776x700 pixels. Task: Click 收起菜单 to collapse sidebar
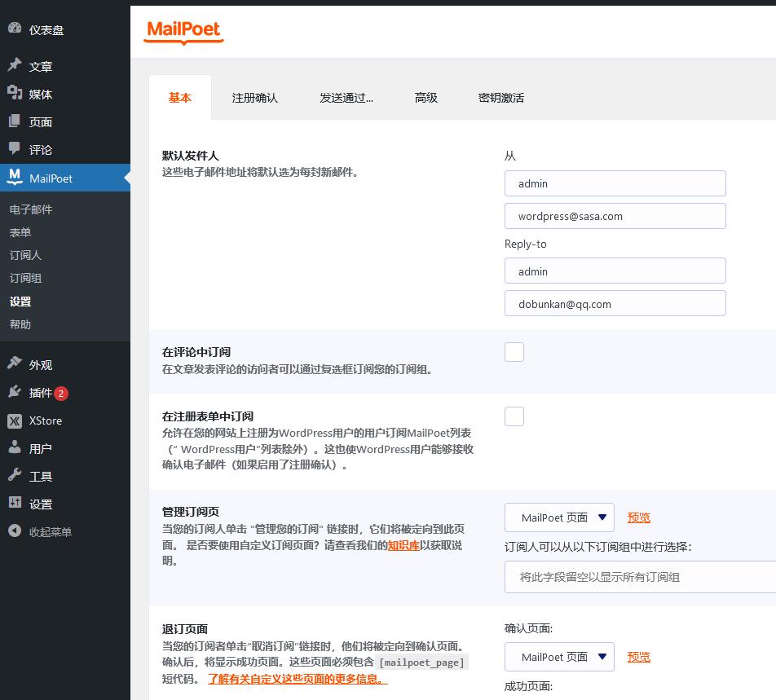click(51, 532)
